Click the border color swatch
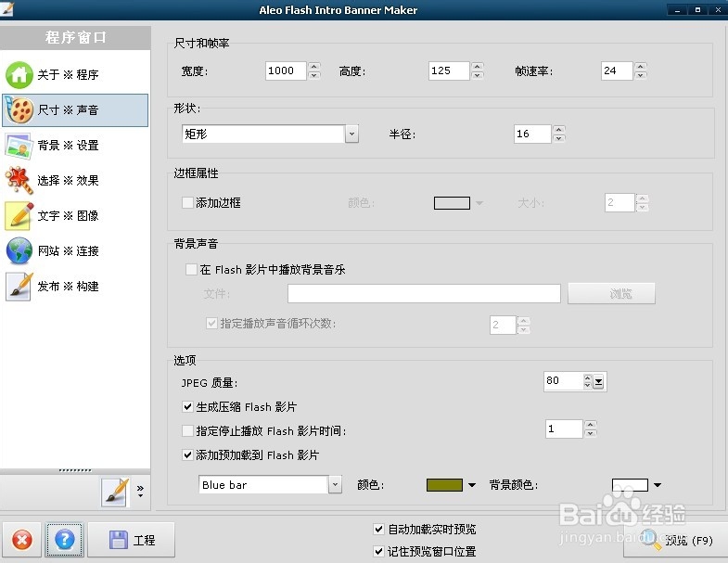 [452, 203]
